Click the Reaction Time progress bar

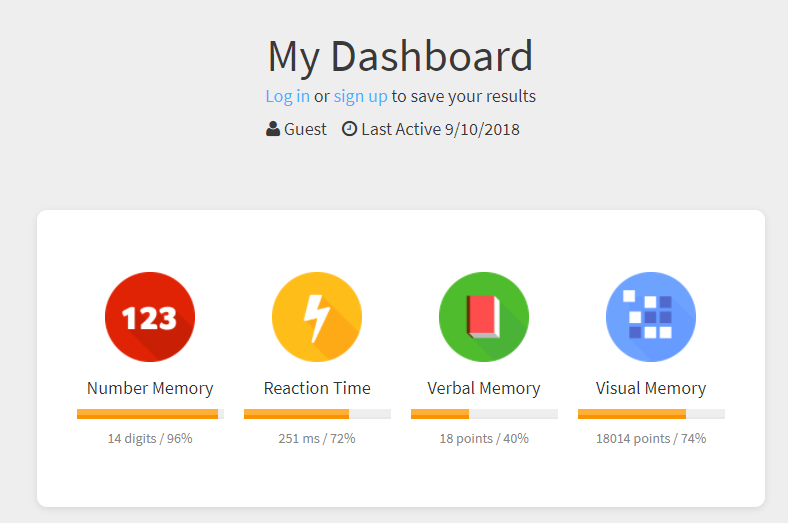pyautogui.click(x=317, y=414)
